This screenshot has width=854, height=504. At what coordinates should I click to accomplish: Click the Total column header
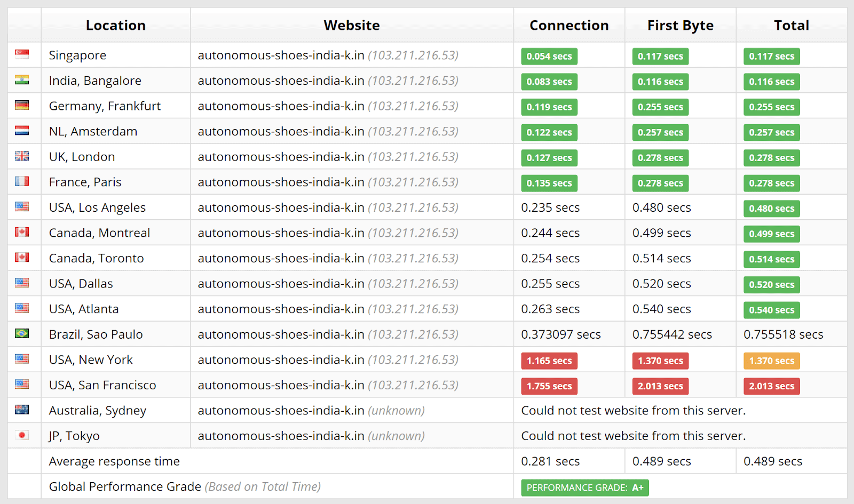(x=792, y=25)
